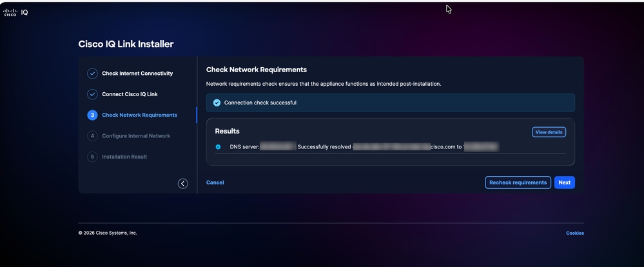Click the 2026 Cisco Systems copyright text

108,233
